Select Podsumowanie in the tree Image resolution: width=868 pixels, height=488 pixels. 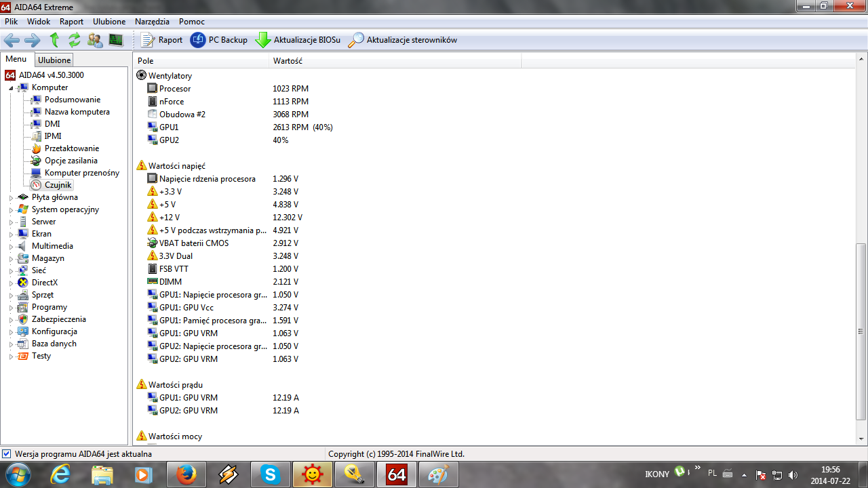click(72, 100)
